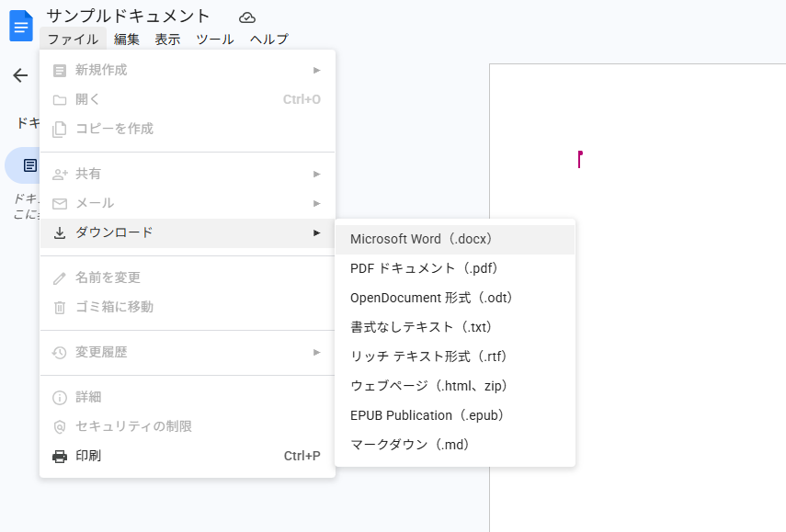Pick EPUB Publication (.epub) option
The image size is (786, 532).
click(x=428, y=415)
